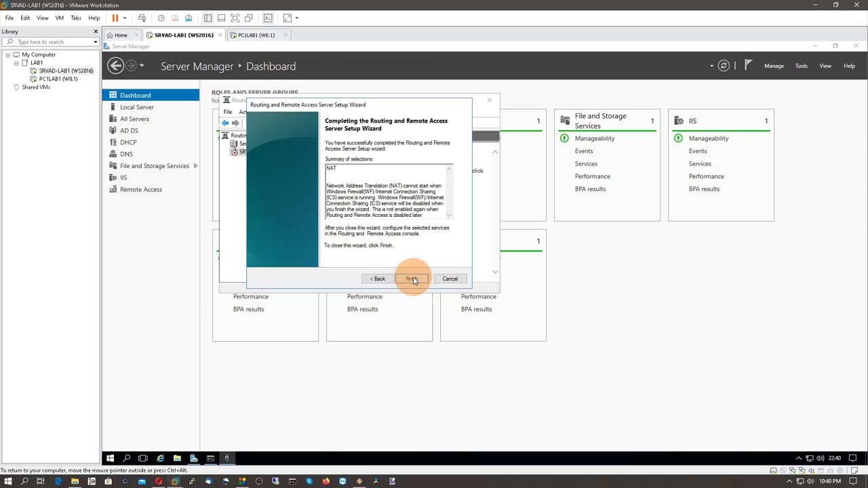Open Command Prompt in guest taskbar
868x488 pixels.
(210, 458)
